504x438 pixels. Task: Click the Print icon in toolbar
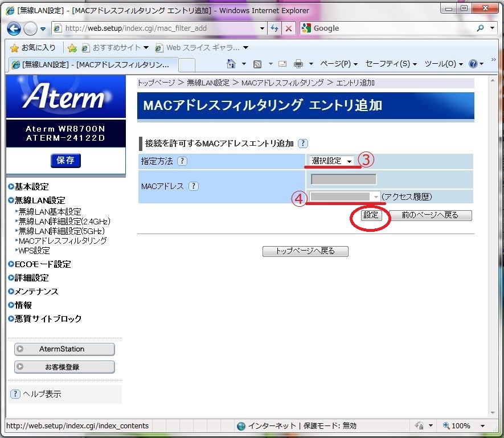coord(298,64)
